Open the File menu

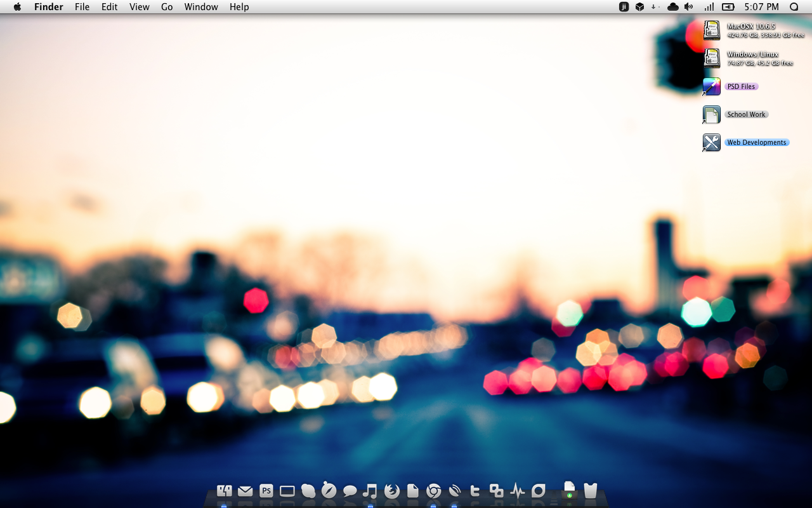point(82,7)
